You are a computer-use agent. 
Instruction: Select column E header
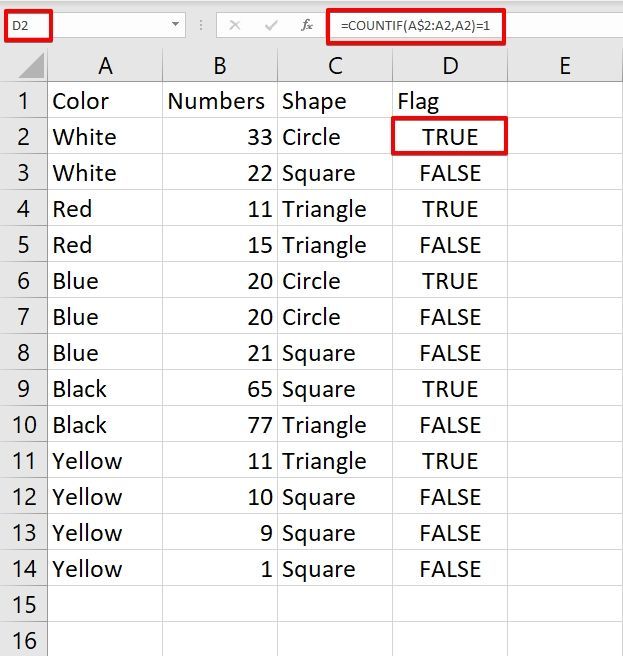565,66
